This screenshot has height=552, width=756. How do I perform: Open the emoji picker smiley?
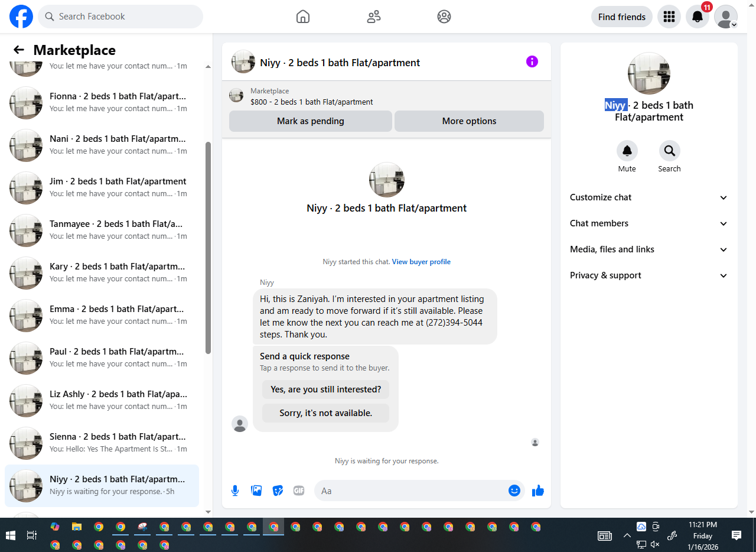(x=514, y=491)
